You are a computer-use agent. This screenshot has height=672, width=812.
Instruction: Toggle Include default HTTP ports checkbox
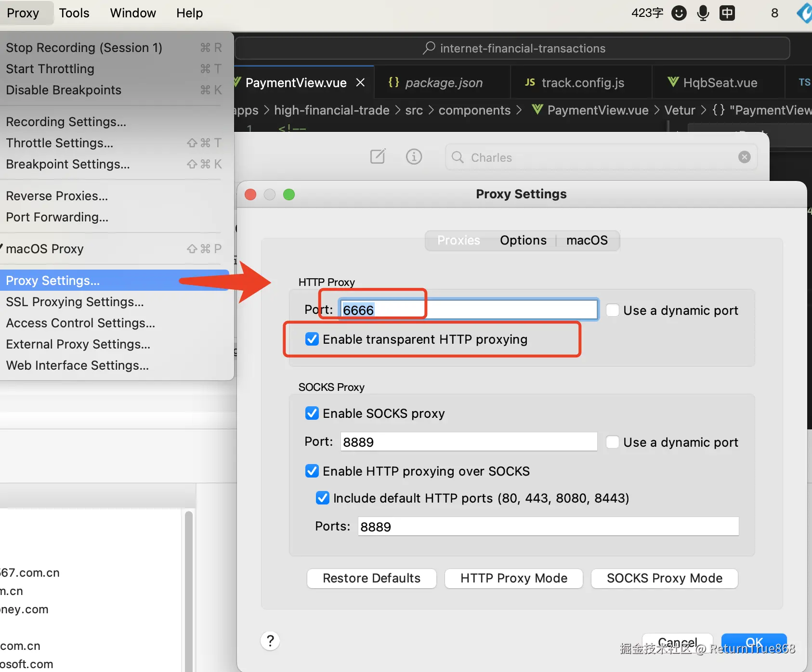click(x=322, y=498)
